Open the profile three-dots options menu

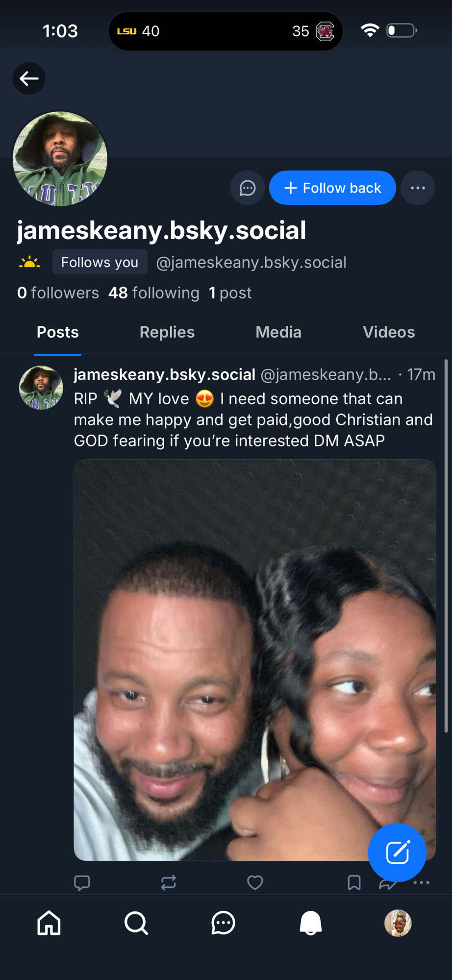coord(418,188)
